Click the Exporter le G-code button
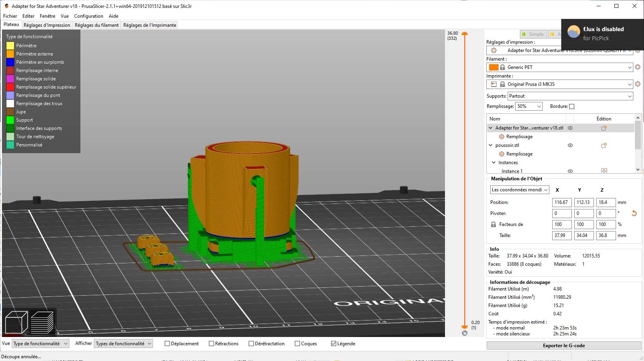This screenshot has height=361, width=644. (x=564, y=346)
